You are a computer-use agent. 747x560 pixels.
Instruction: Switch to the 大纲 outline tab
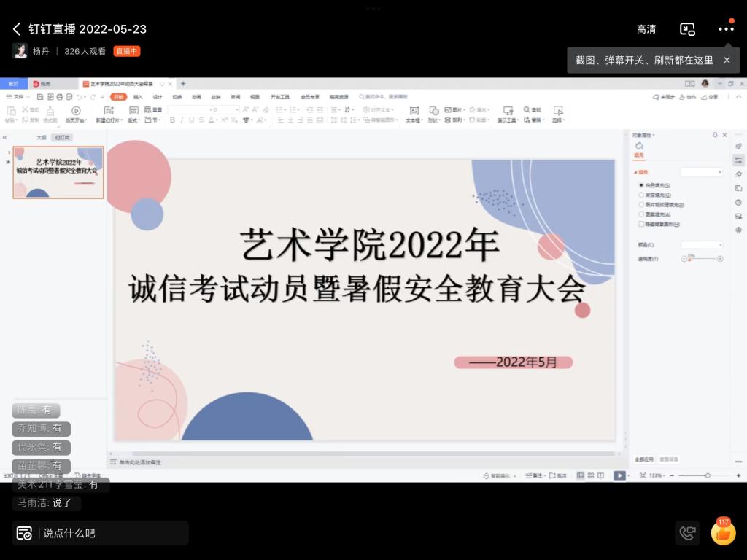(x=42, y=137)
